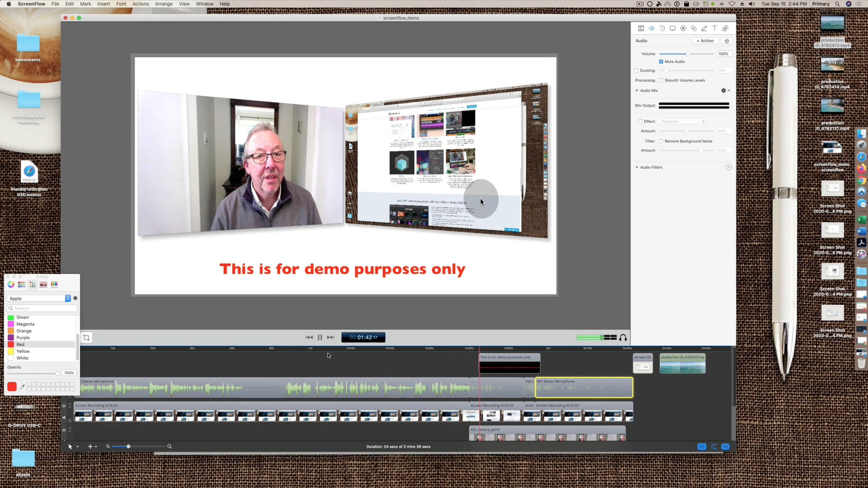Click the Colors search field
The height and width of the screenshot is (488, 868).
tap(42, 309)
